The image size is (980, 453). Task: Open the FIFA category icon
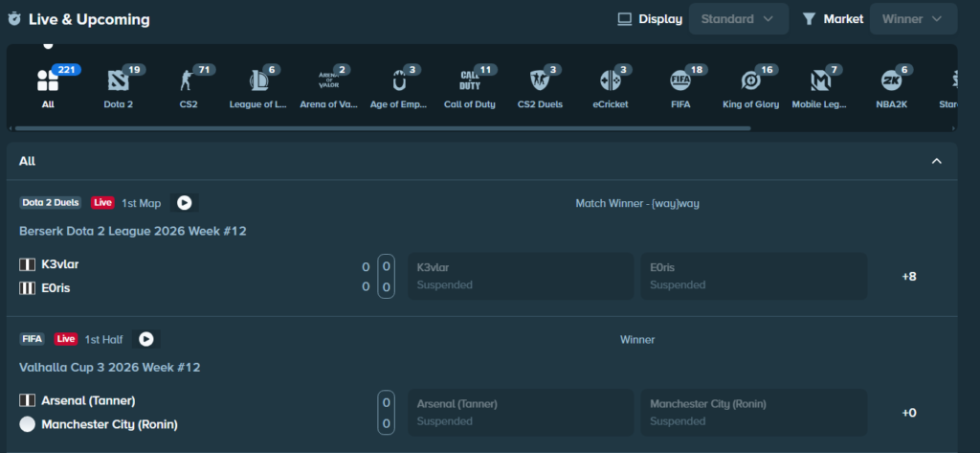679,81
